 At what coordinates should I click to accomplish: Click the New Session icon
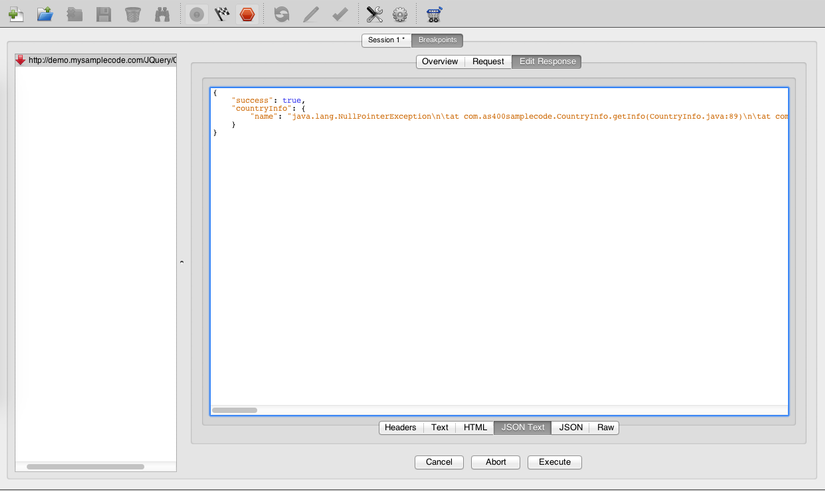(15, 14)
